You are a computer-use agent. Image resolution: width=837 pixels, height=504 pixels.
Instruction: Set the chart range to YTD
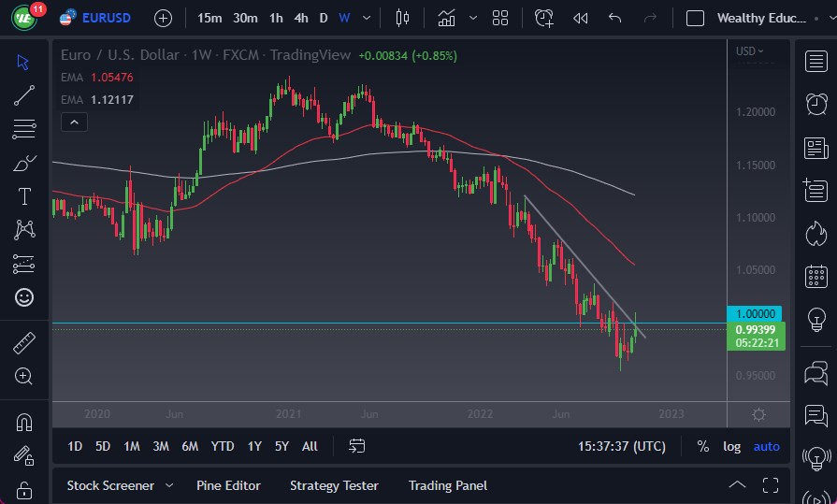223,446
